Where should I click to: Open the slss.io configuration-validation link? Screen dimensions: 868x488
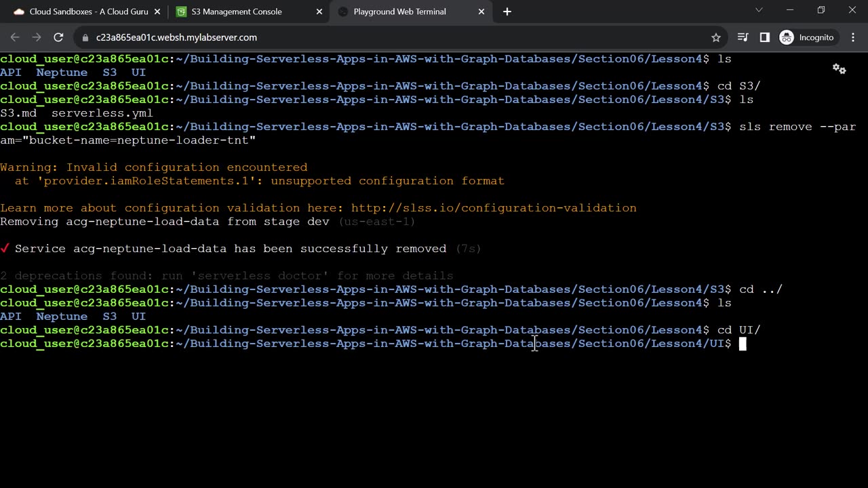[x=493, y=208]
